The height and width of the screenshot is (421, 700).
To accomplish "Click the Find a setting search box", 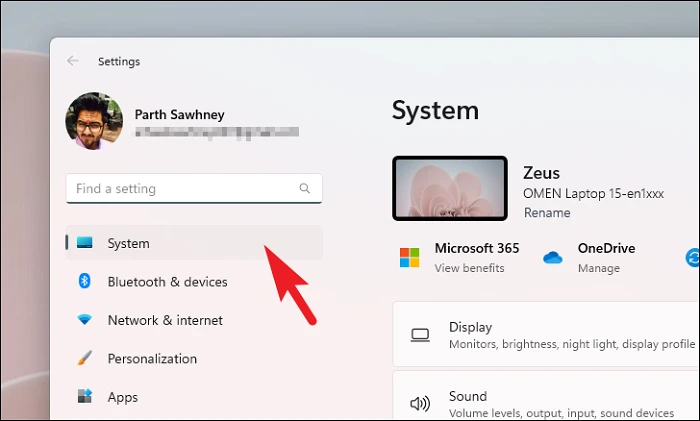I will 194,188.
